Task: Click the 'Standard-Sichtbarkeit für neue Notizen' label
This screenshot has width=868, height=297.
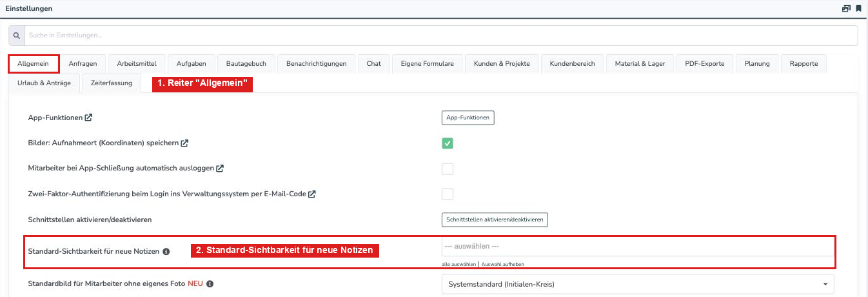Action: (94, 251)
